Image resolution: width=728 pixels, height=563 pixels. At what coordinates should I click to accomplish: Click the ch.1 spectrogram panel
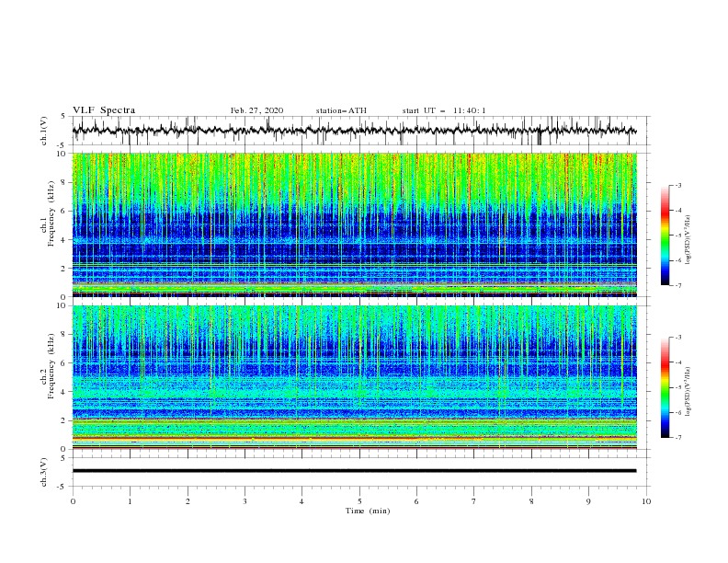354,224
